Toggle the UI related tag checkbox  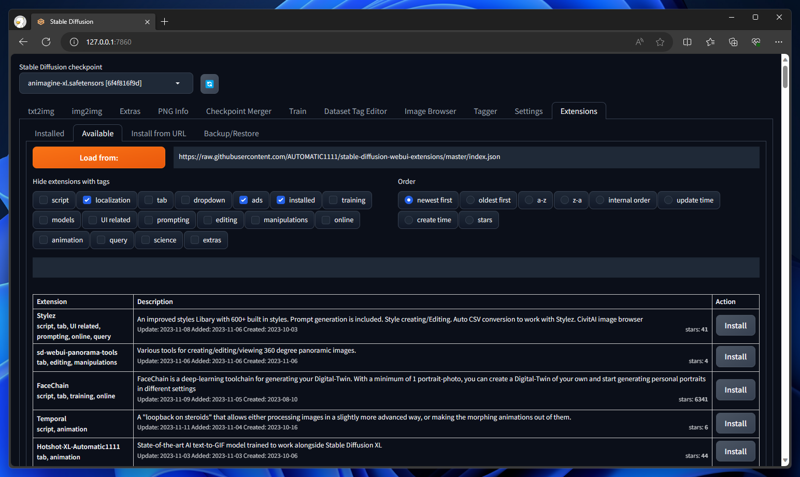pyautogui.click(x=92, y=220)
